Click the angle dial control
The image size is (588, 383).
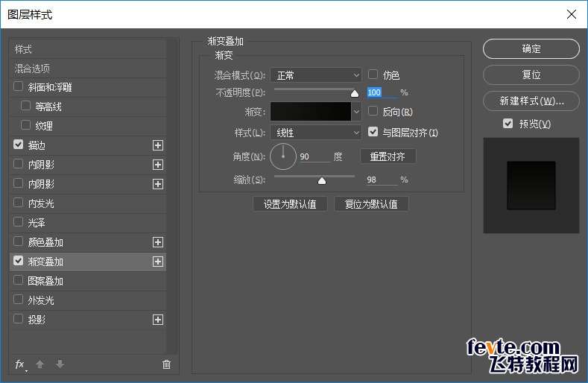point(283,156)
